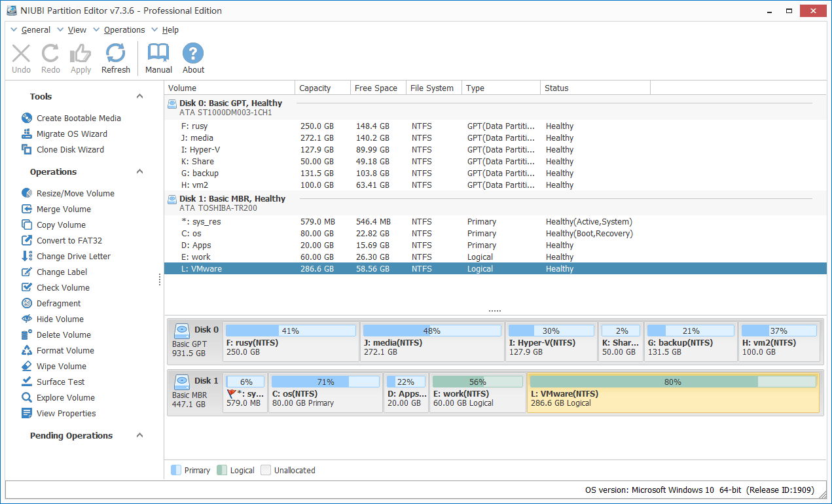The image size is (832, 504).
Task: Click the Type column header
Action: [501, 88]
